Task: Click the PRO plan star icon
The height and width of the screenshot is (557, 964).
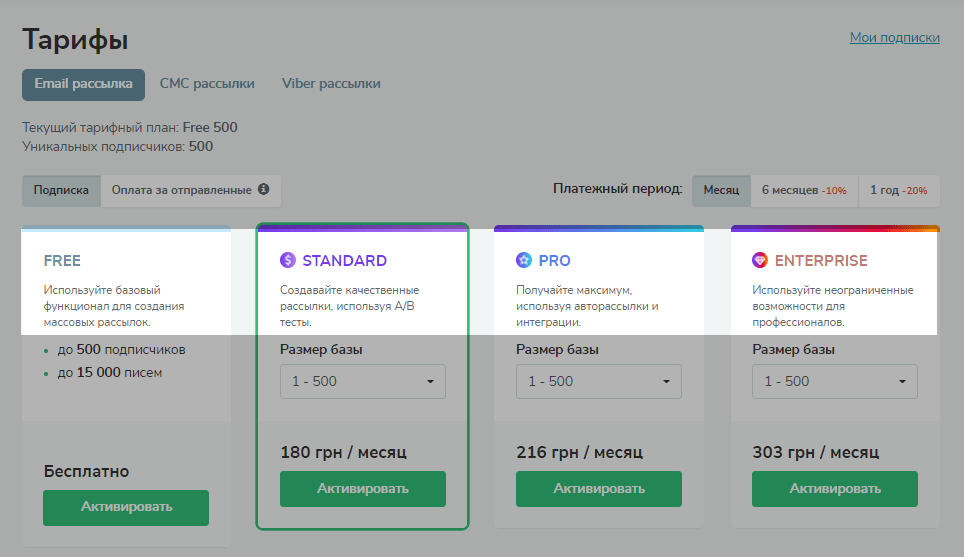Action: click(x=524, y=261)
